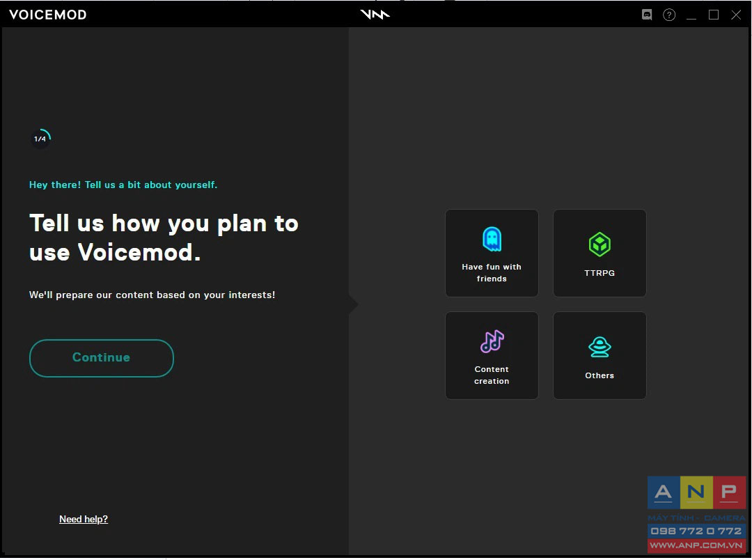Maximize the Voicemod window
This screenshot has width=752, height=560.
(714, 15)
